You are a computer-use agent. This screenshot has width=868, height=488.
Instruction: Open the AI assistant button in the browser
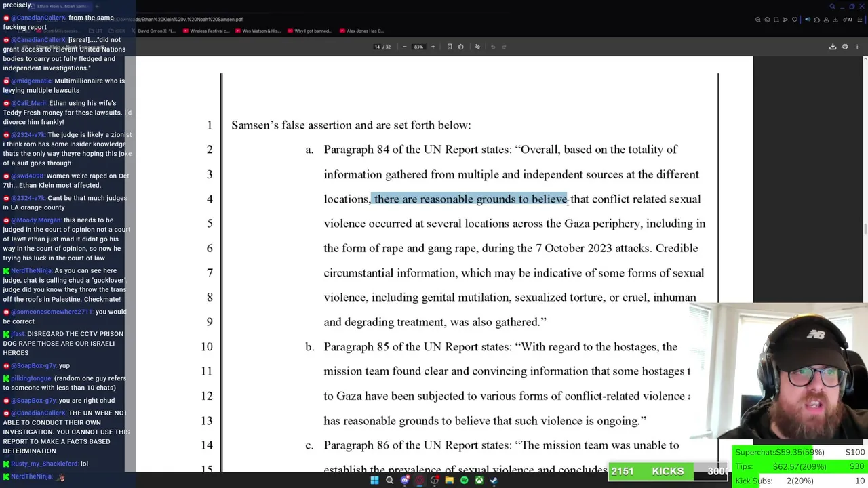848,20
